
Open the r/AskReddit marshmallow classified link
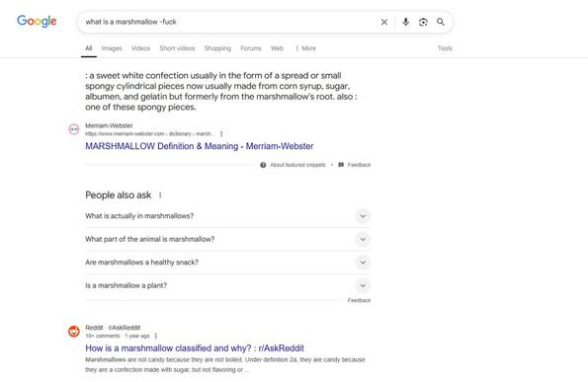(195, 348)
